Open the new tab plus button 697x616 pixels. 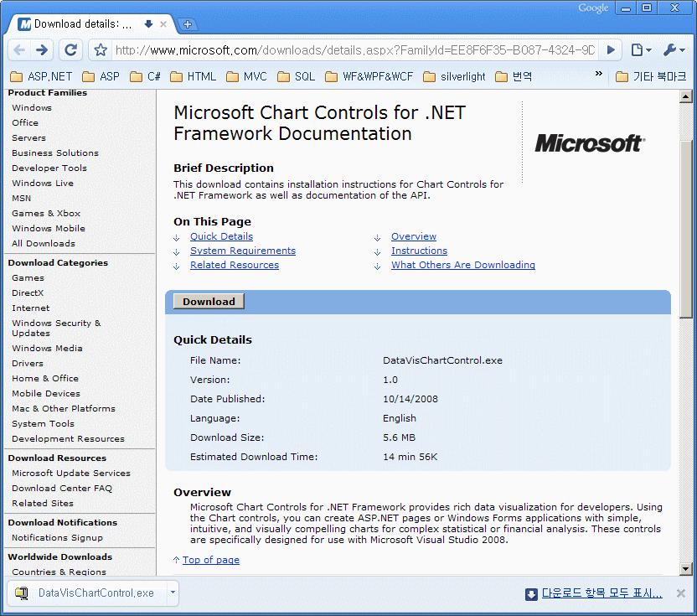[x=188, y=24]
